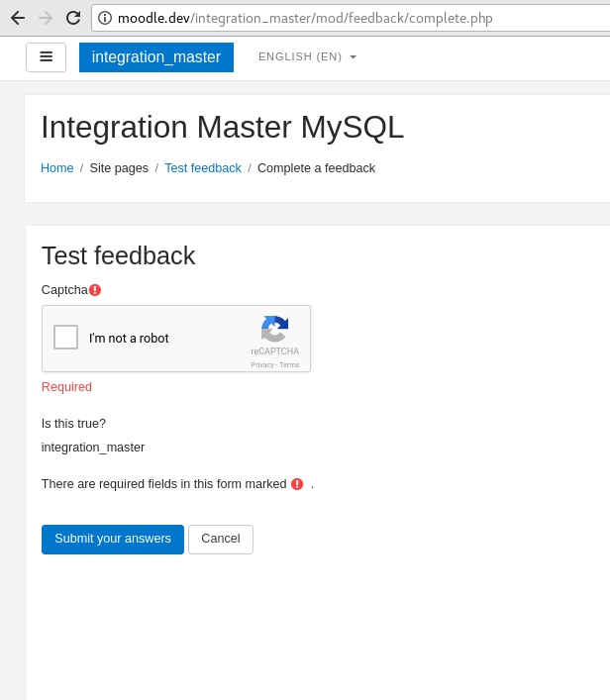Open the integration_master site home button
This screenshot has width=610, height=700.
(156, 57)
